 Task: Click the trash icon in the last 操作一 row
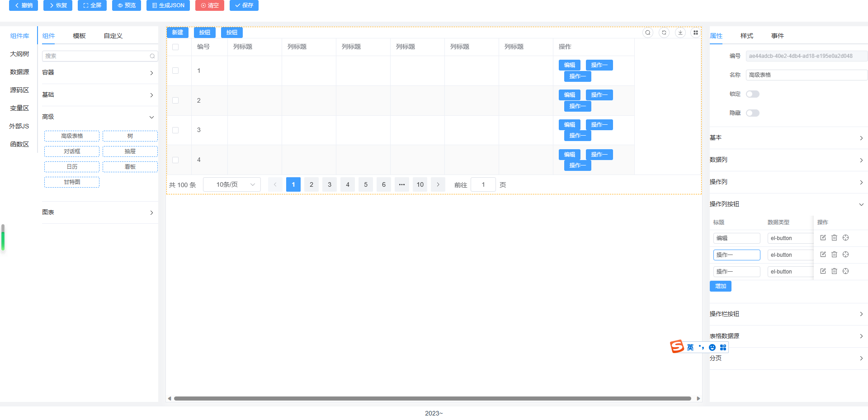coord(834,271)
